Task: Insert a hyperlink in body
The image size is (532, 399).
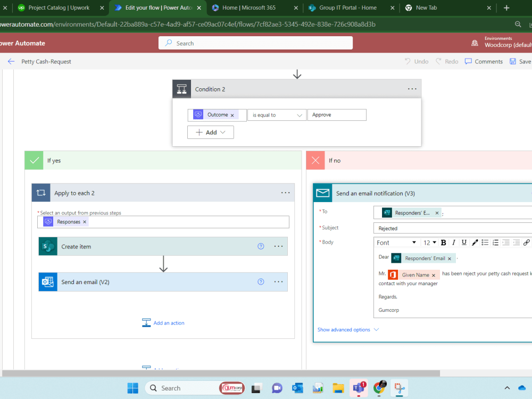Action: 527,243
